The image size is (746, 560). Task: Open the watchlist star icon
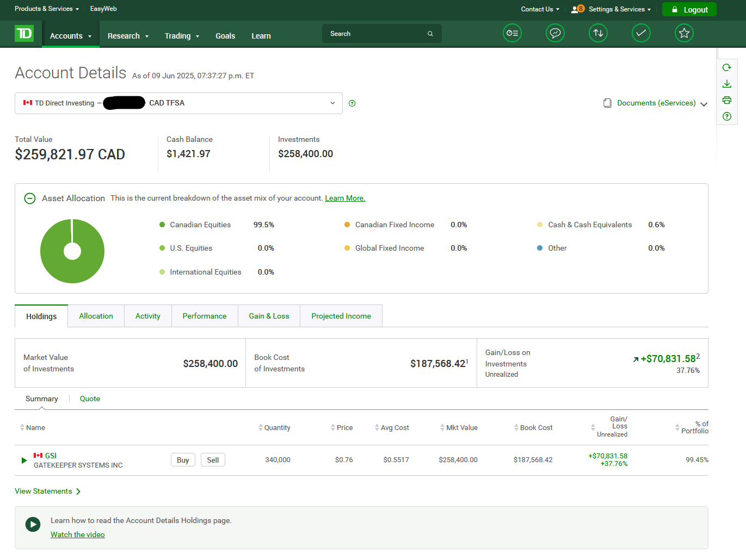click(684, 33)
